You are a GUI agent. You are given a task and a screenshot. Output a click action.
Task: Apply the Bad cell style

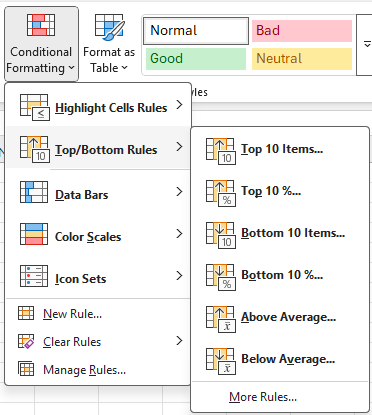coord(302,31)
